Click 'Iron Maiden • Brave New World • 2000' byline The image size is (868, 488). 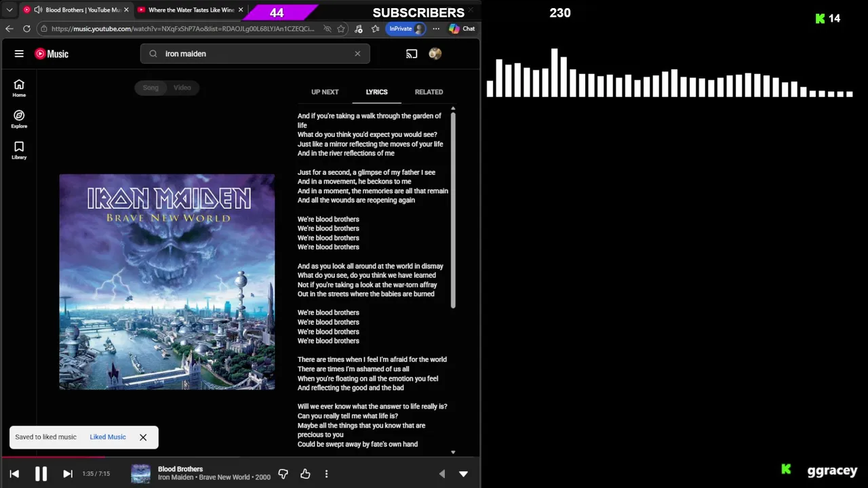tap(214, 477)
